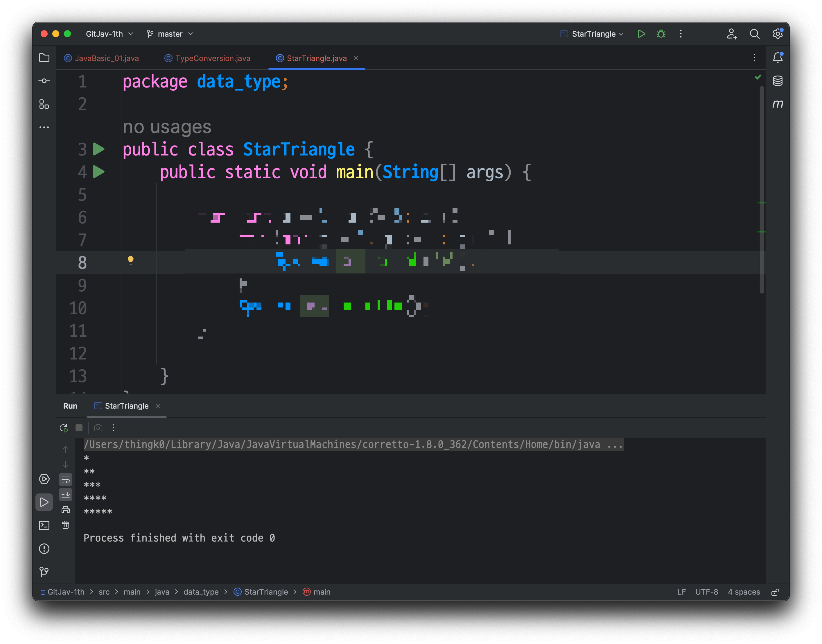Toggle file read-only lock icon
The width and height of the screenshot is (822, 644).
click(x=775, y=592)
